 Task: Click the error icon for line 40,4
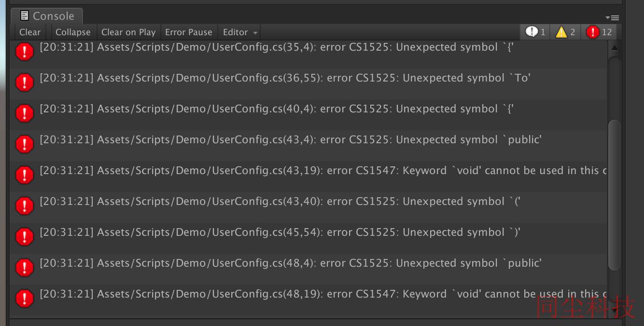click(25, 113)
